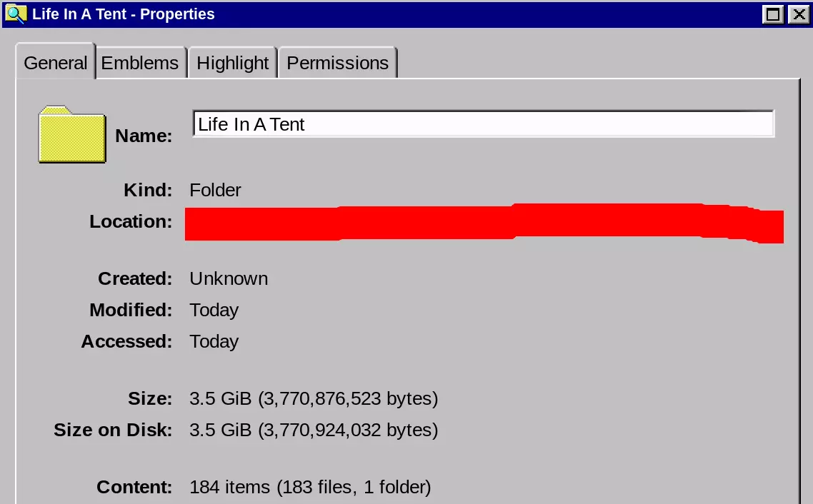This screenshot has width=813, height=504.
Task: Click the 'Size on Disk:' label
Action: pos(113,430)
